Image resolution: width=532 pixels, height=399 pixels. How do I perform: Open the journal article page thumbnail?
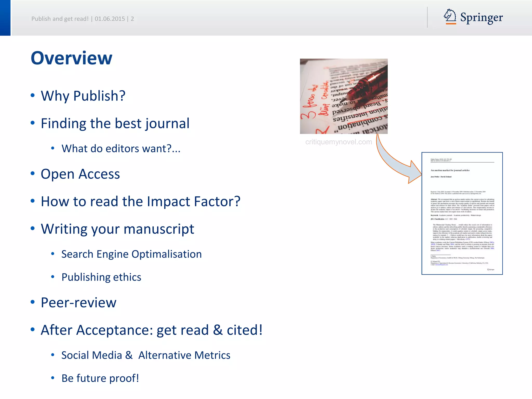click(462, 213)
